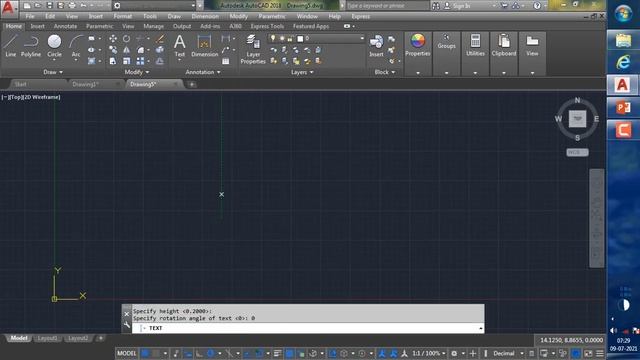The image size is (640, 360).
Task: Open Layer Properties manager
Action: (x=253, y=49)
